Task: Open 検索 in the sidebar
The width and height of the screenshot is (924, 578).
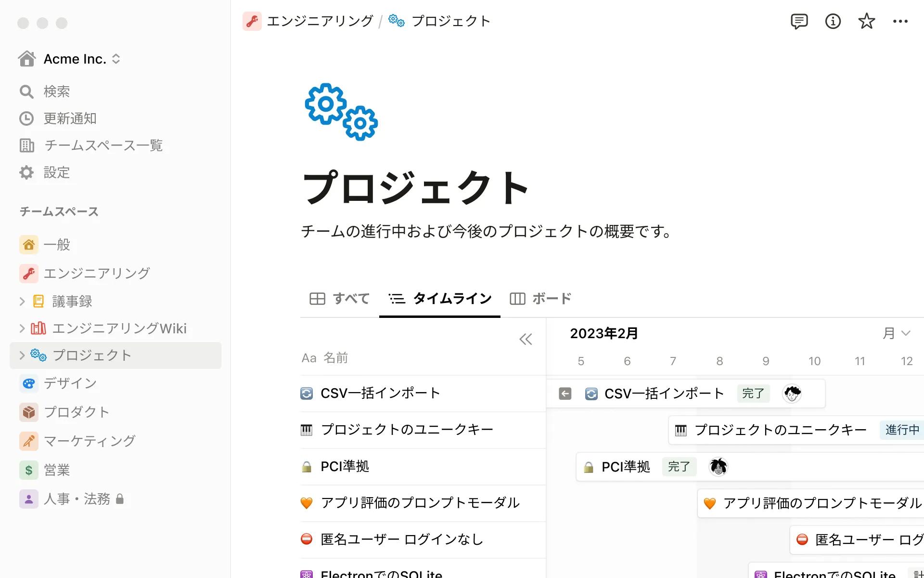Action: (x=56, y=92)
